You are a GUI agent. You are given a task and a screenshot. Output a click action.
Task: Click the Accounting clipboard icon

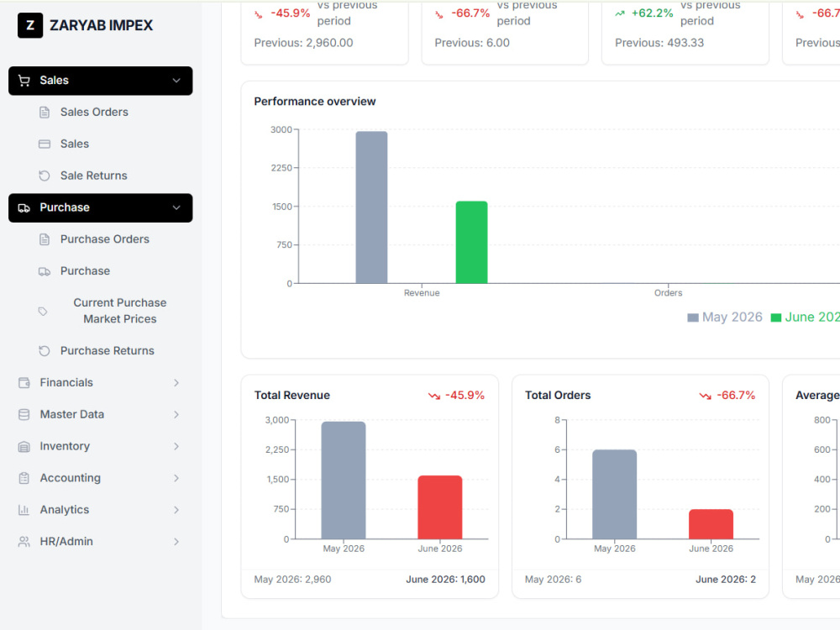click(24, 478)
